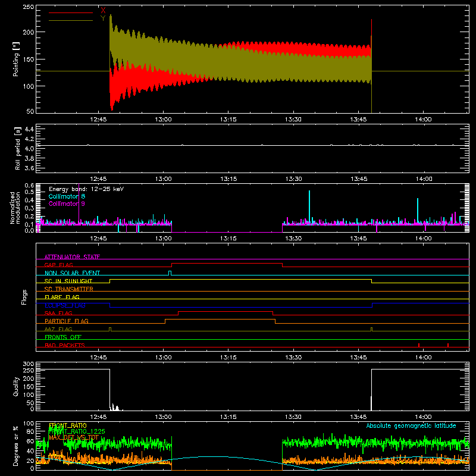Screen dimensions: 476x476
Task: Click the 300 tick on Quality axis
Action: point(29,364)
